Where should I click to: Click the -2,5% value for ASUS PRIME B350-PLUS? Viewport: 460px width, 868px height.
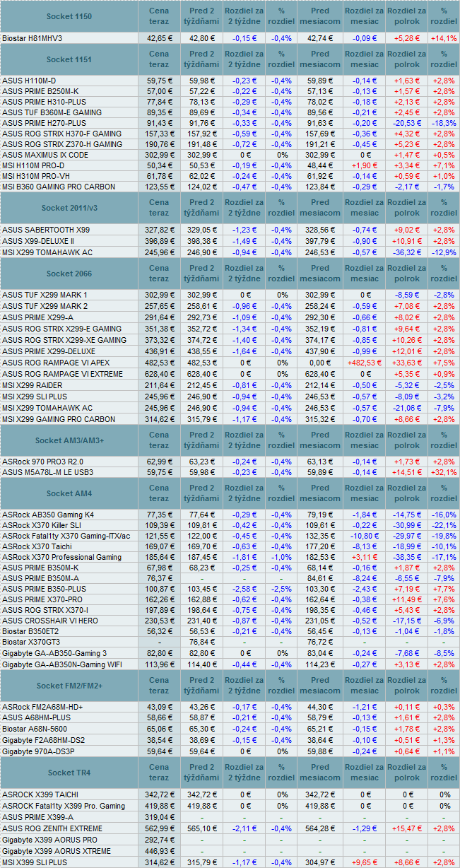point(282,589)
